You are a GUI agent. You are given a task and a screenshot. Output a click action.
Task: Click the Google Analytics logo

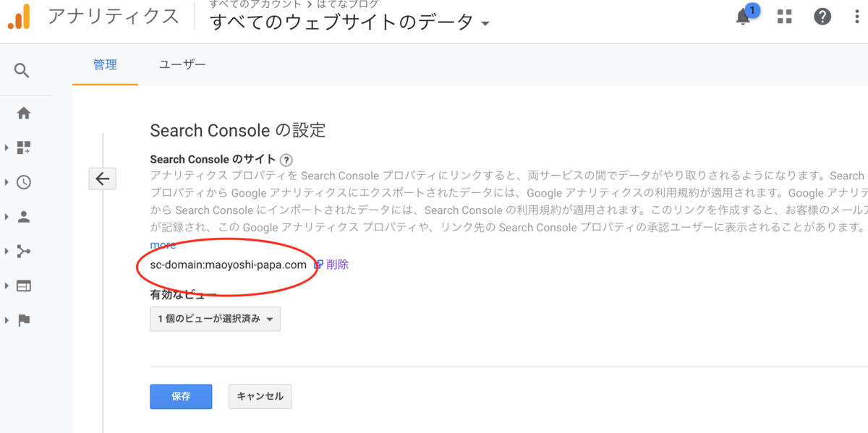[x=20, y=17]
